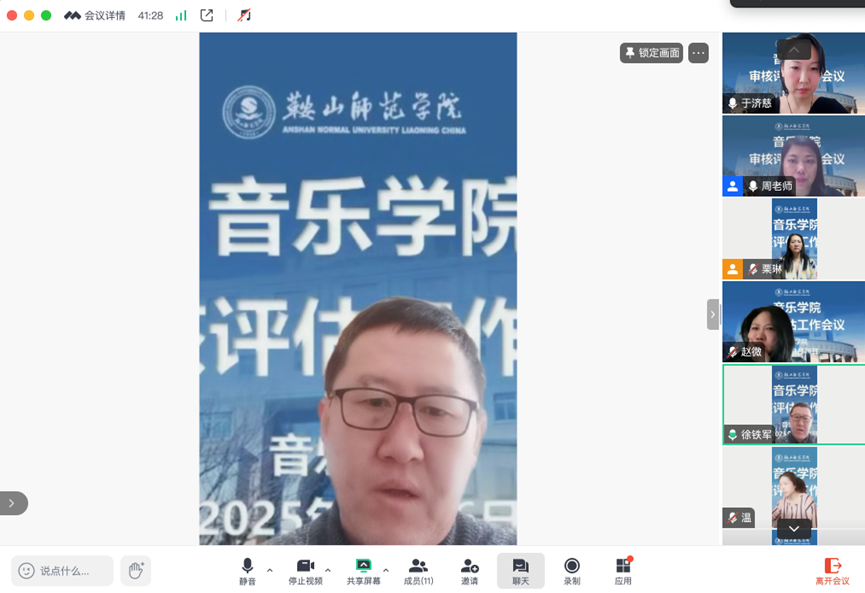Click the 说点什么 chat input field
The width and height of the screenshot is (865, 593).
[64, 571]
